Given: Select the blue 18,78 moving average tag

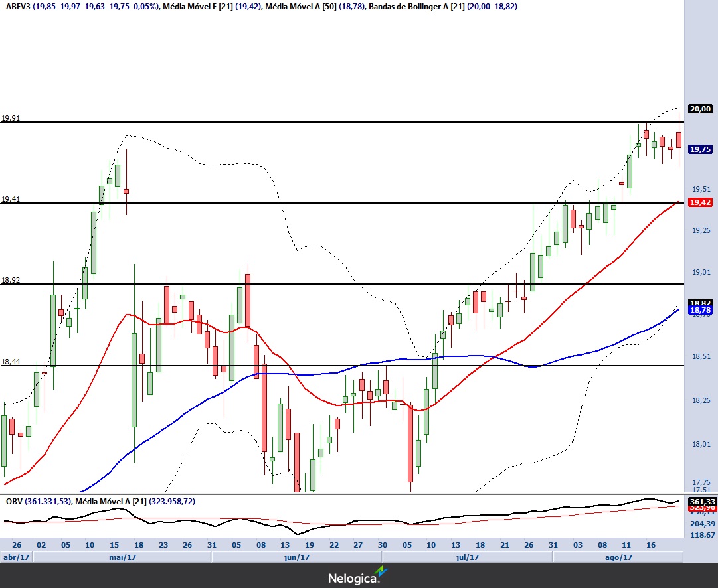Looking at the screenshot, I should point(701,310).
